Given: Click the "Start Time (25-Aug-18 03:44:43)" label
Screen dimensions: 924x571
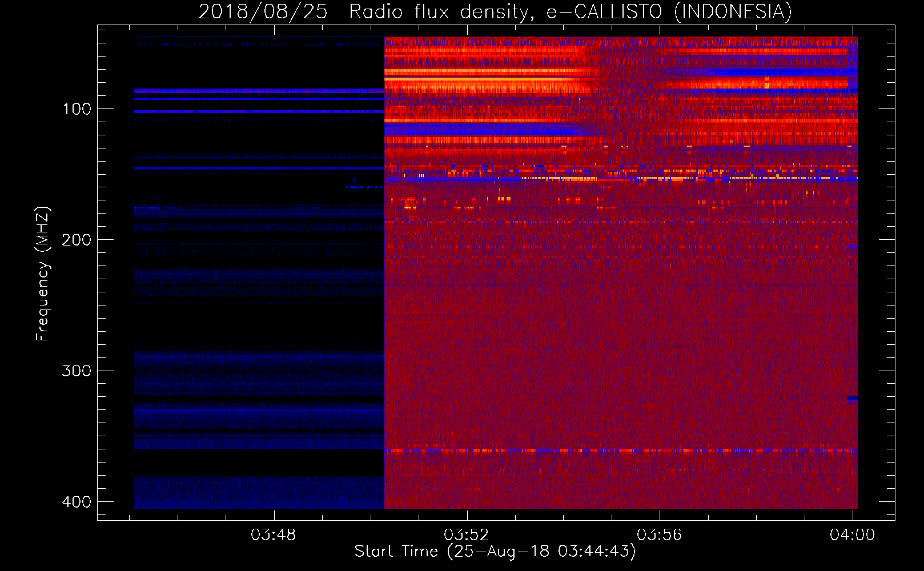Looking at the screenshot, I should [495, 552].
